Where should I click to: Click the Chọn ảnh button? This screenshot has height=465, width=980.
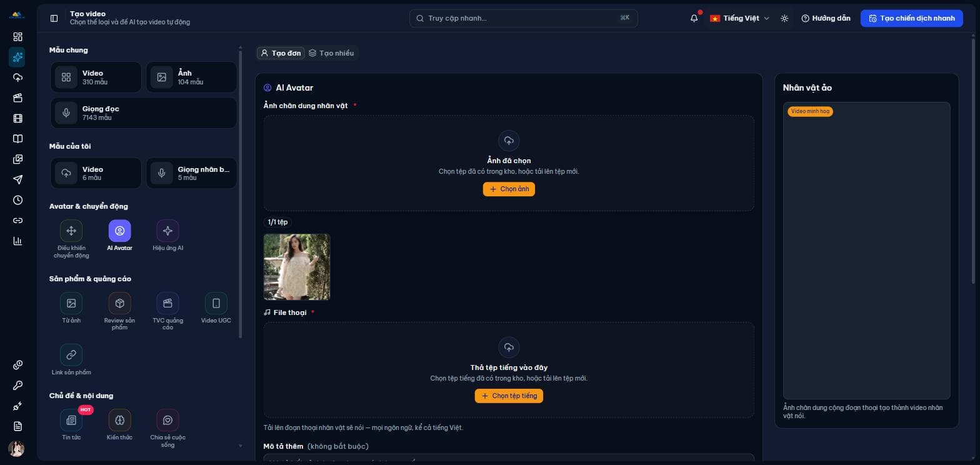point(509,189)
